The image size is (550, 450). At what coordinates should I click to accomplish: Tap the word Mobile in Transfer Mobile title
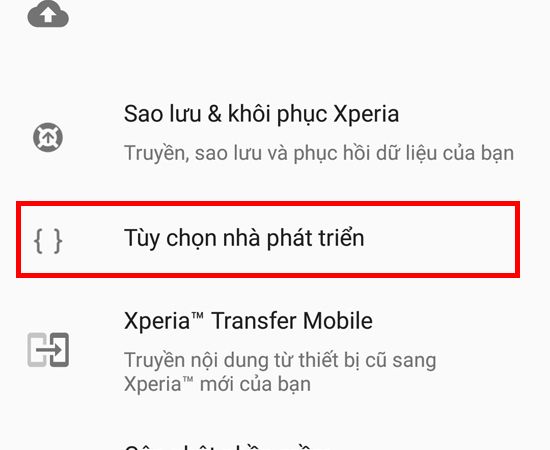(338, 321)
